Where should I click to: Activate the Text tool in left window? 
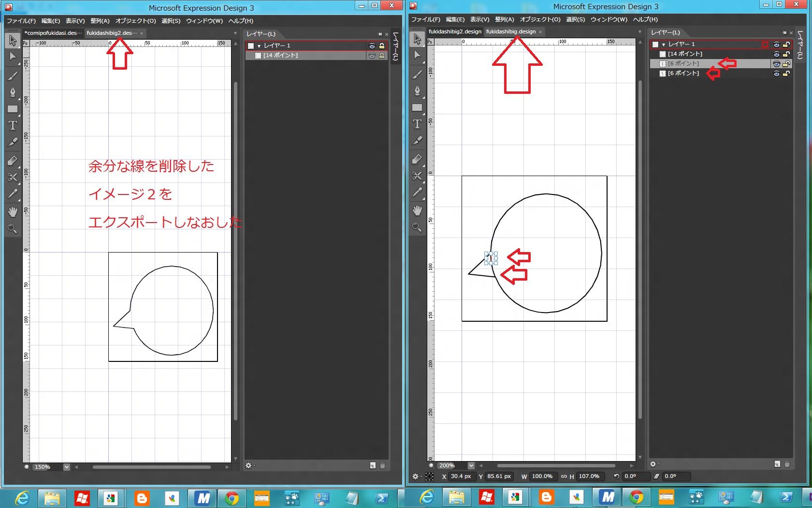coord(13,126)
